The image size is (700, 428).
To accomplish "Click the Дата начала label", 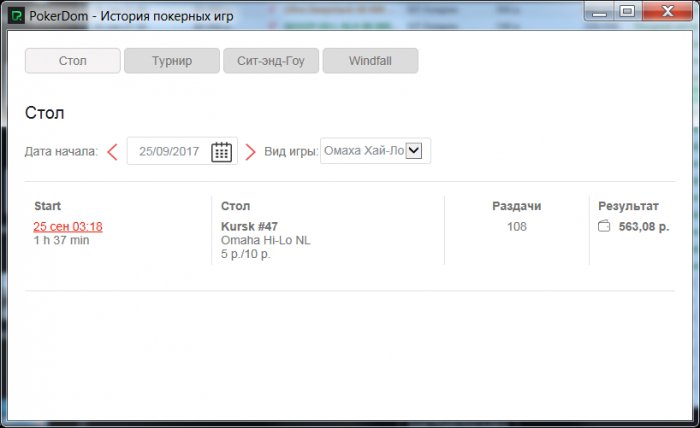I will click(61, 151).
